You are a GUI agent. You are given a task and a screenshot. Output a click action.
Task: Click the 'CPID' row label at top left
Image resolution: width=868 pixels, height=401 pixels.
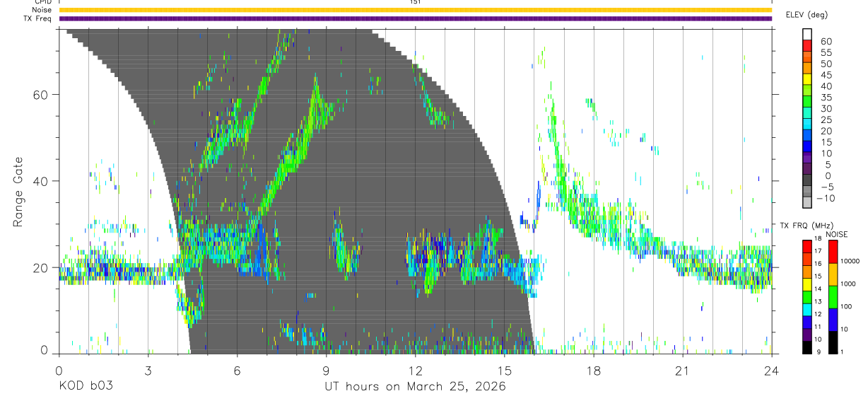43,2
